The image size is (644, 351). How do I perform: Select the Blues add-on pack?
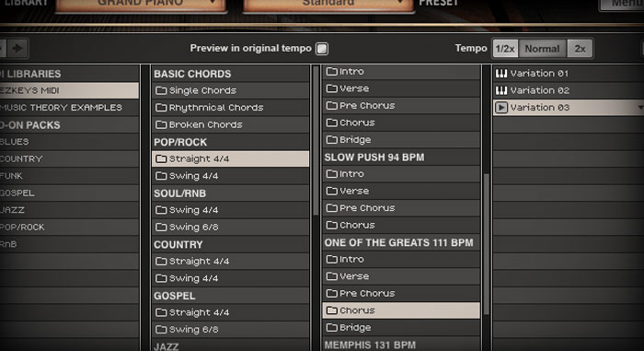(x=69, y=142)
